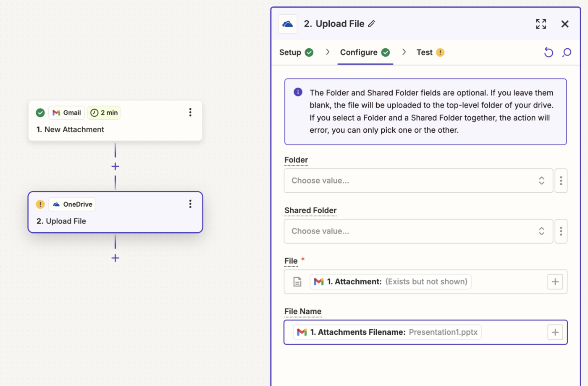
Task: Click the pencil icon to rename step
Action: [x=372, y=24]
